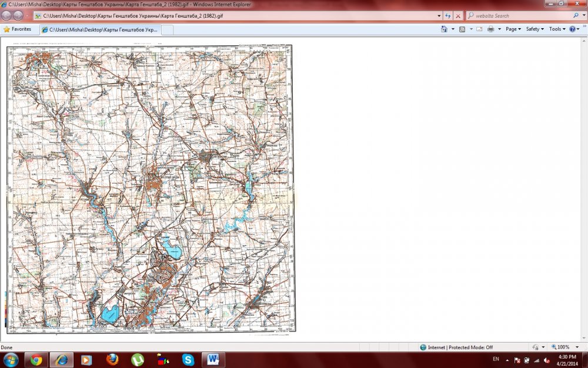
Task: Click the Favorites button
Action: (x=18, y=29)
